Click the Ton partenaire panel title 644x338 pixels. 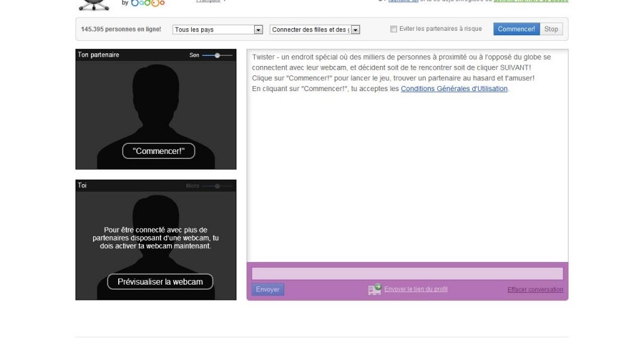(99, 55)
